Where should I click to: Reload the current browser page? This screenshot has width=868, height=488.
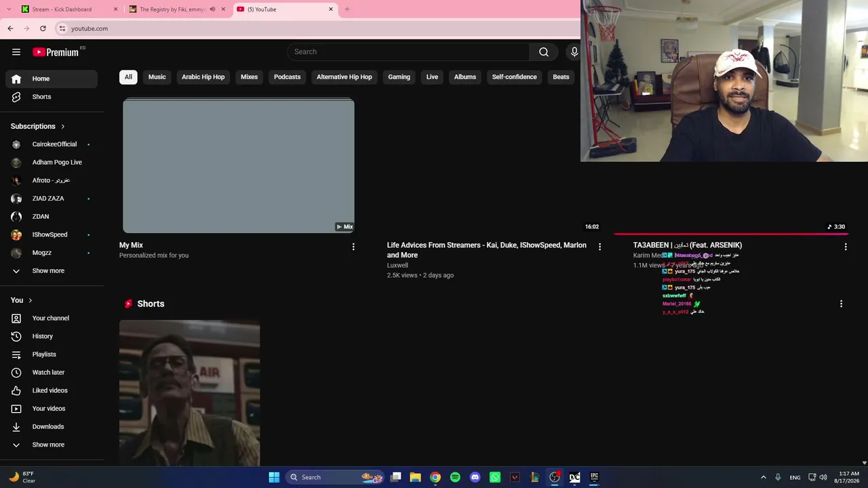43,28
